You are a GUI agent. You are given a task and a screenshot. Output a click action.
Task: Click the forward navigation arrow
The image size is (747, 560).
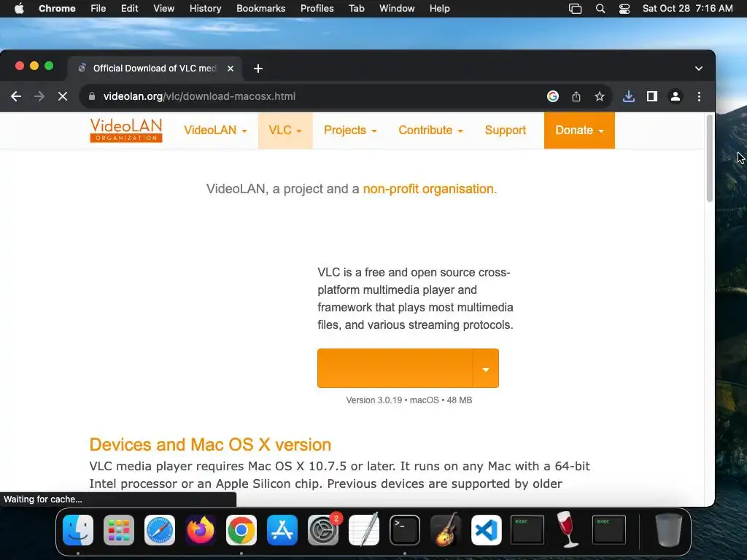(x=39, y=97)
